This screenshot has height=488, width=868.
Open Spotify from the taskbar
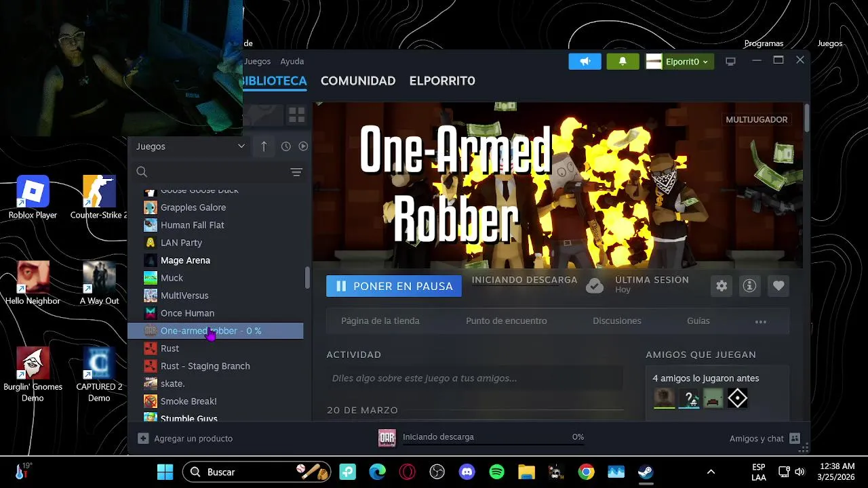(496, 472)
